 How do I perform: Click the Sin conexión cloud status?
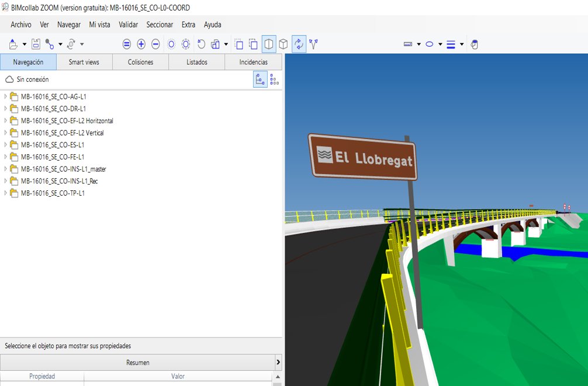tap(27, 79)
